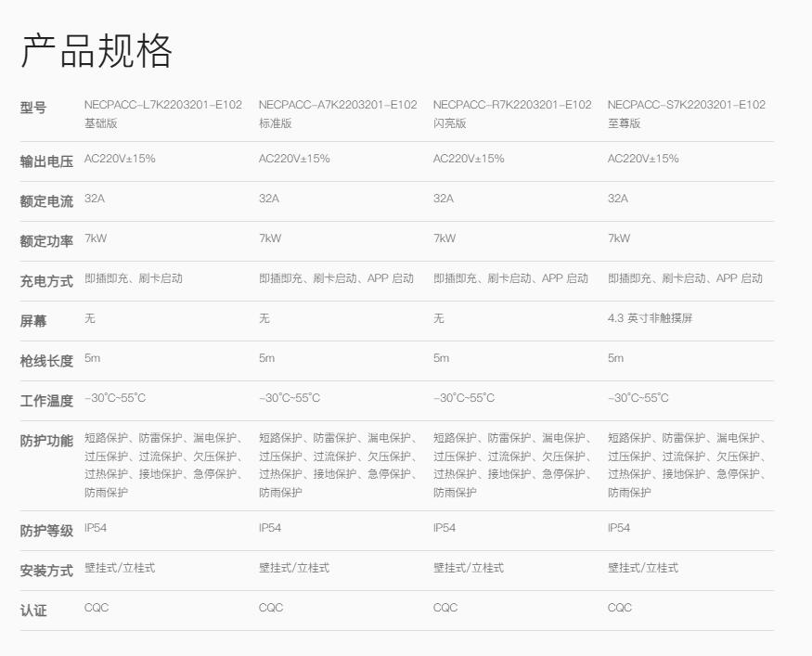Click the 枪线长度 row label
812x656 pixels.
point(46,361)
